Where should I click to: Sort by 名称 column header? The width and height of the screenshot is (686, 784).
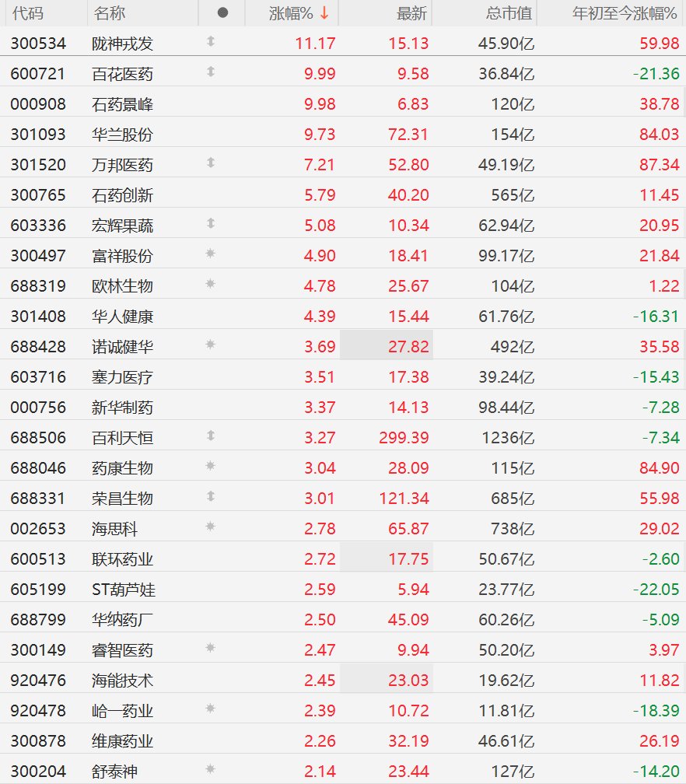[x=110, y=13]
